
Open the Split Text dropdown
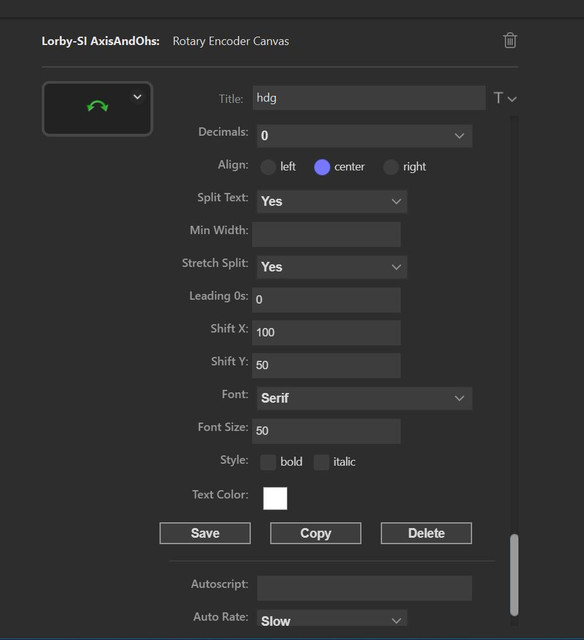(332, 202)
